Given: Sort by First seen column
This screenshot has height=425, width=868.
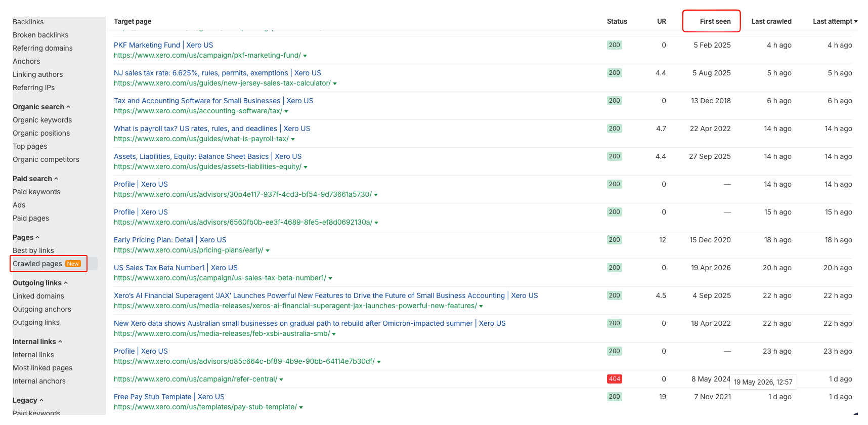Looking at the screenshot, I should 715,21.
